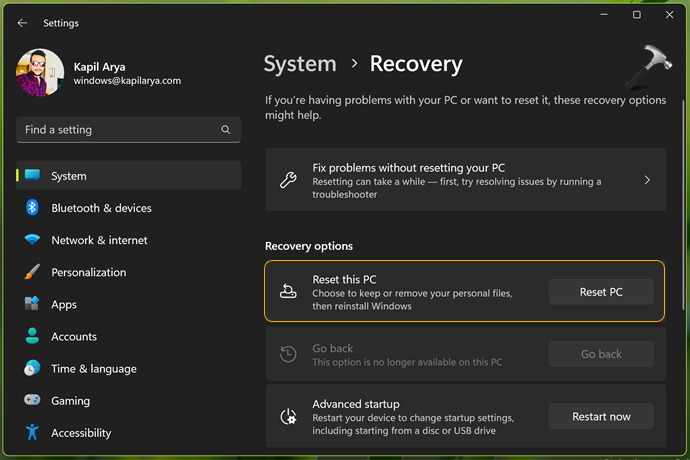The height and width of the screenshot is (460, 690).
Task: Click the Time & language globe icon
Action: (x=32, y=368)
